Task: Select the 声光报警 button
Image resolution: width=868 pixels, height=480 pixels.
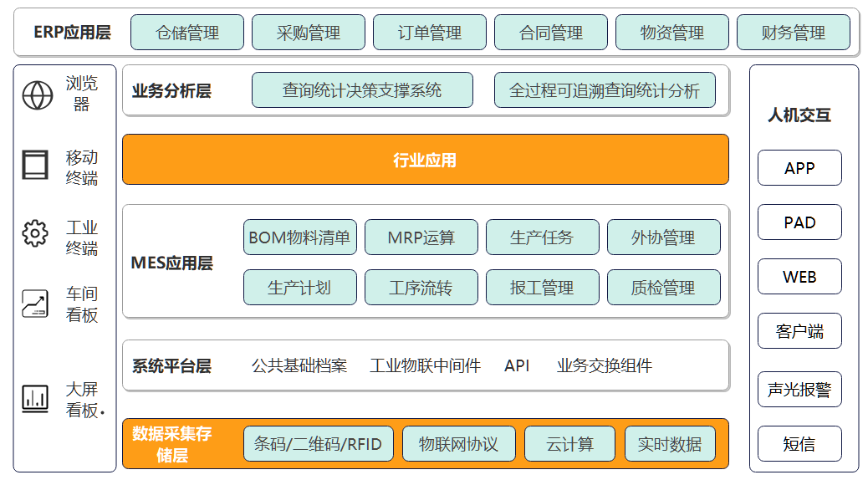Action: tap(799, 390)
